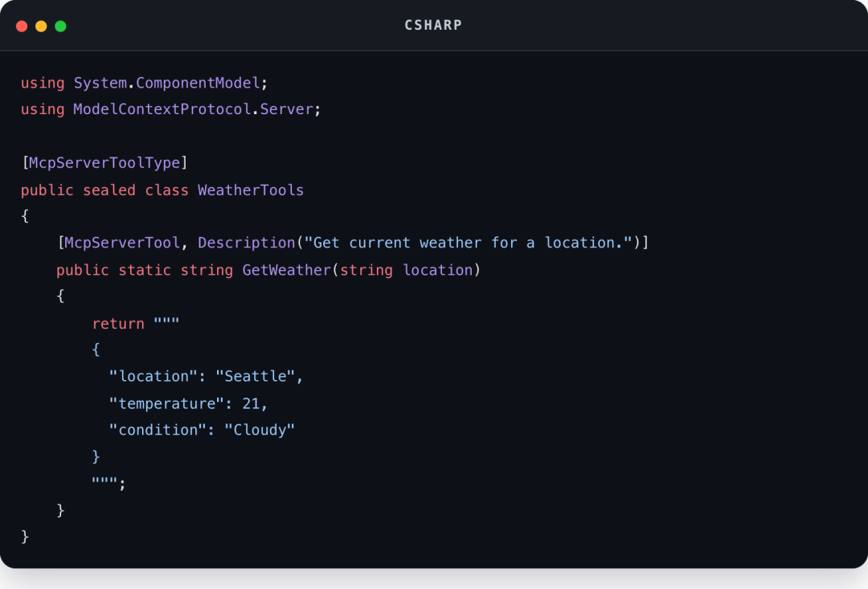Click the "sealed" keyword
Screen dimensions: 868x589
109,190
